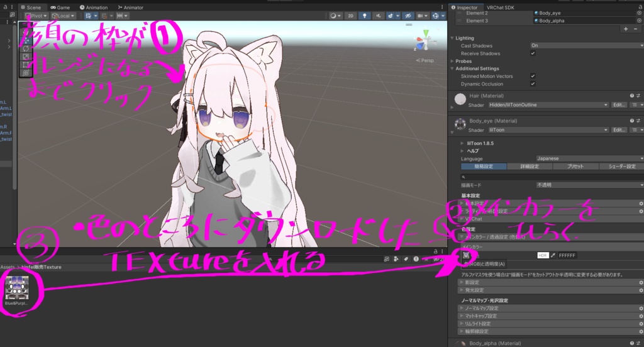Image resolution: width=644 pixels, height=347 pixels.
Task: Open the Pivot handle position dropdown
Action: click(x=36, y=16)
